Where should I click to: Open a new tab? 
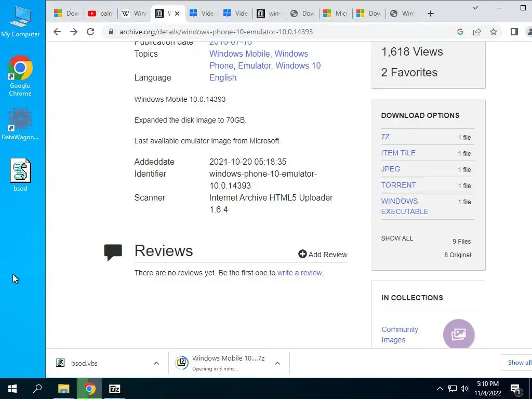click(431, 14)
